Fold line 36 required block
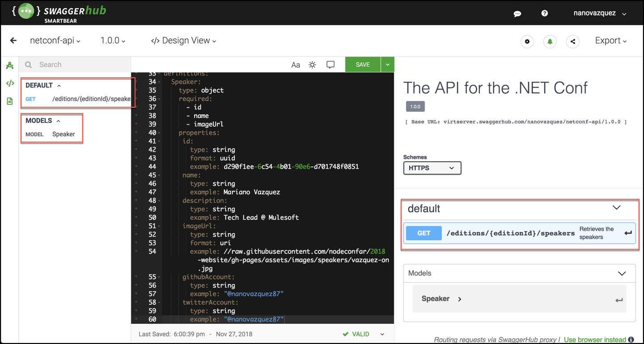Viewport: 644px width, 344px height. [x=159, y=99]
